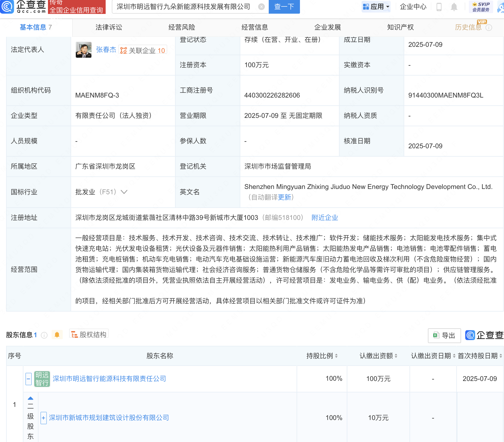Click the Qichacha logo icon

coord(7,6)
